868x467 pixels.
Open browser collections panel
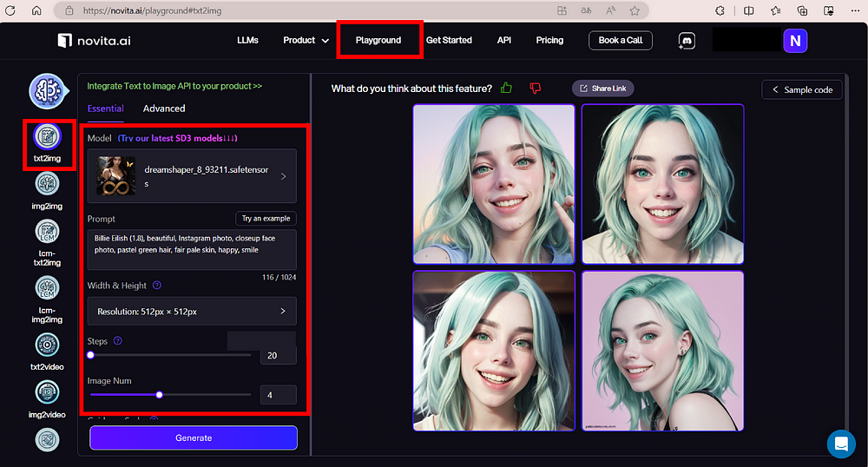(802, 10)
